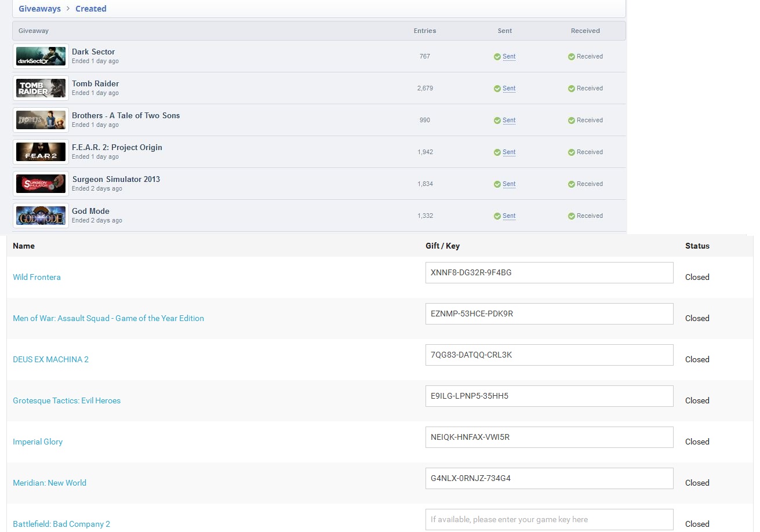Open the Surgeon Simulator 2013 giveaway title

(x=116, y=179)
